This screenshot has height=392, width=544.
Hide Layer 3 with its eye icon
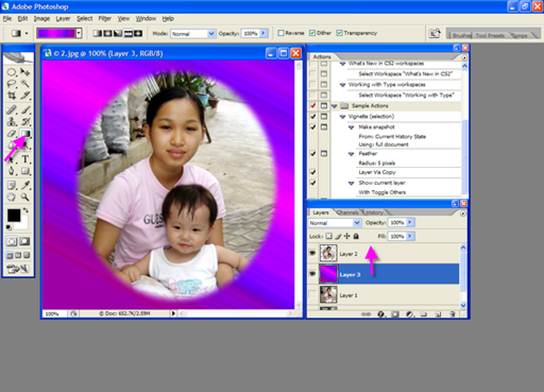click(x=313, y=274)
